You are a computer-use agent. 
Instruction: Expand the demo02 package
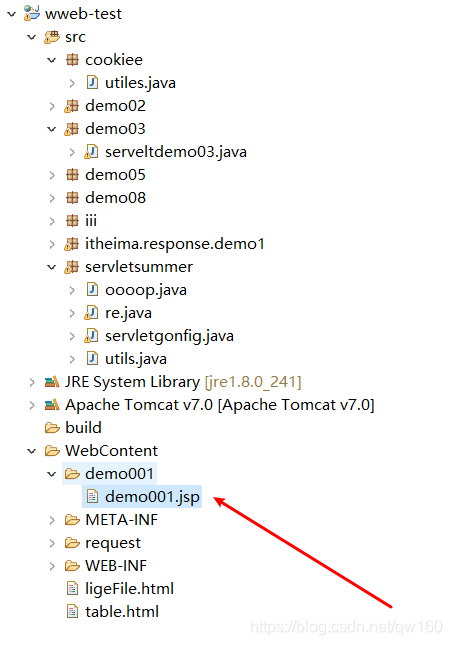pyautogui.click(x=52, y=107)
